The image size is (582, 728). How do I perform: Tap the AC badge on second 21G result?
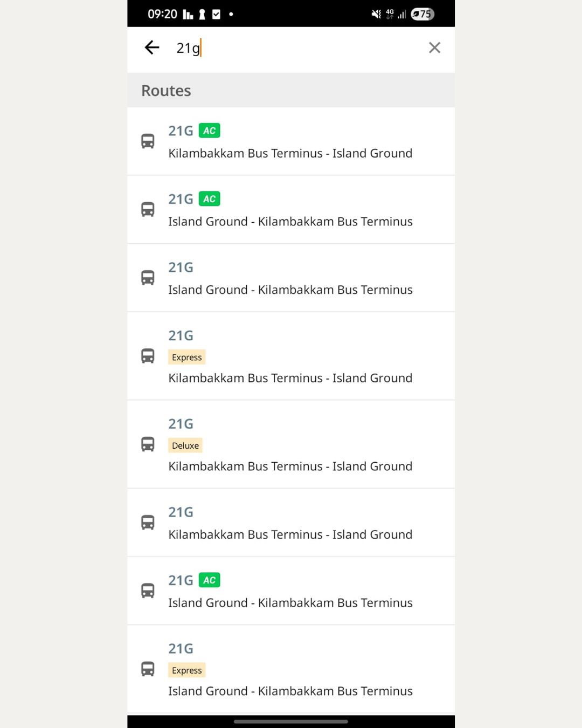[x=210, y=199]
